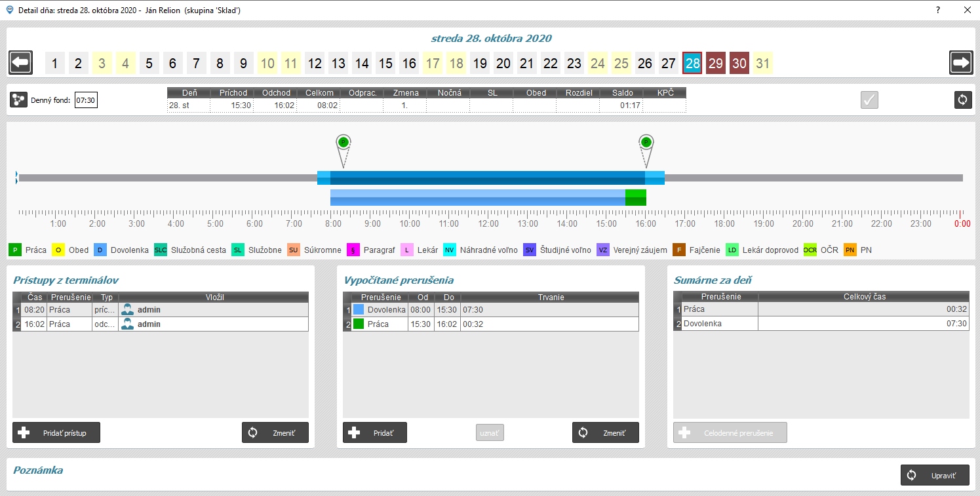Viewport: 980px width, 496px height.
Task: Click the light blue Dovolenka bar under timeline
Action: tap(478, 197)
